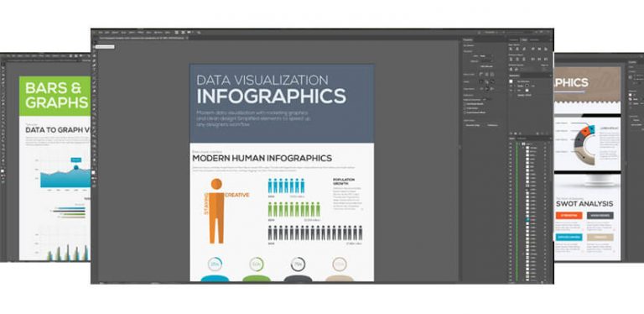Screen dimensions: 644x314
Task: Switch to the Layers panel tab
Action: point(512,139)
